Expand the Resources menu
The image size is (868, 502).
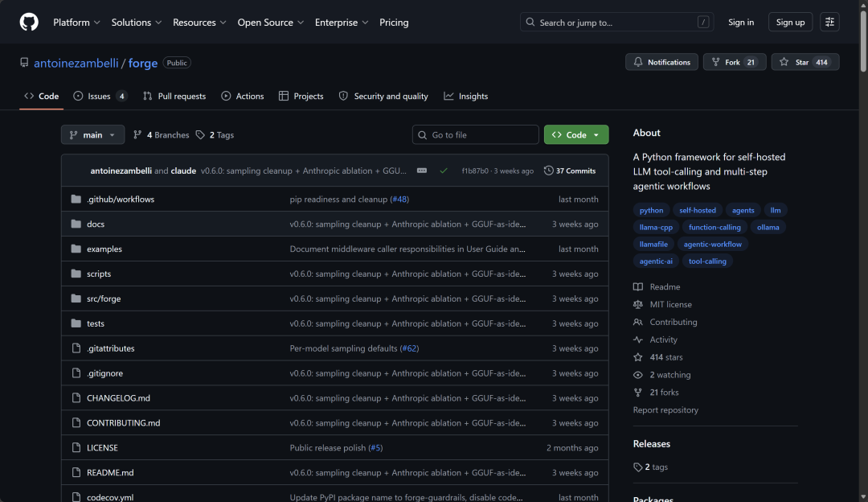(x=199, y=23)
